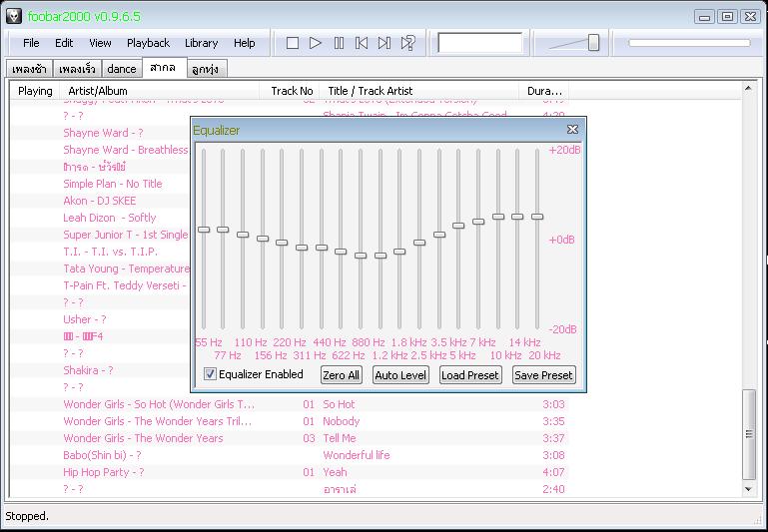Sort by the Artist/Album column header
768x532 pixels.
coord(159,91)
